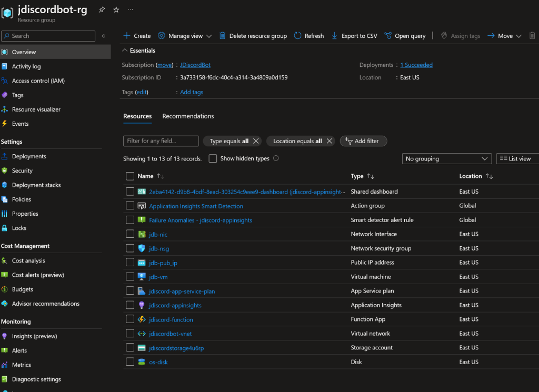Screen dimensions: 539x392
Task: Check the jdiscordbot-vnet row checkbox
Action: coord(130,333)
